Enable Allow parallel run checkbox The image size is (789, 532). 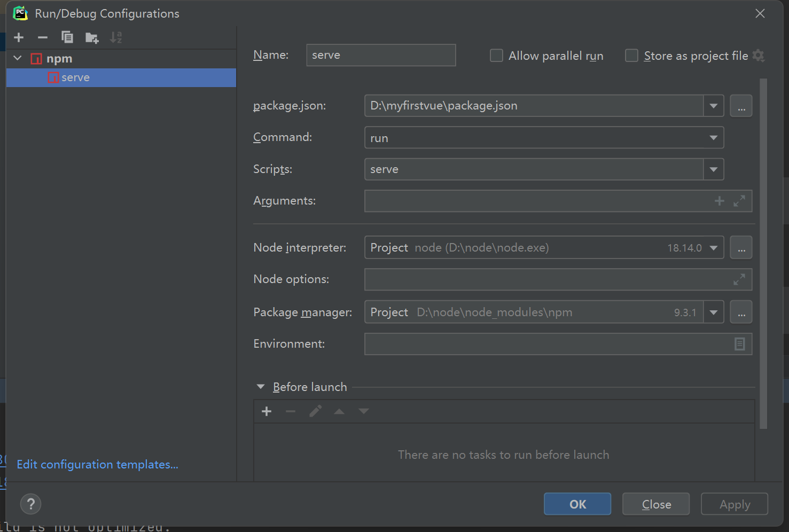click(x=496, y=56)
